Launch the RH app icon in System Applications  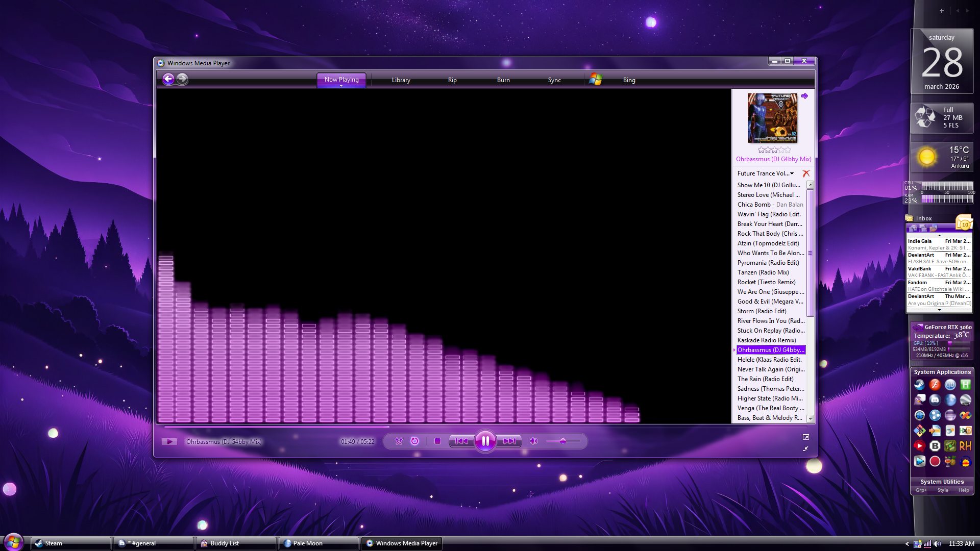click(x=965, y=446)
